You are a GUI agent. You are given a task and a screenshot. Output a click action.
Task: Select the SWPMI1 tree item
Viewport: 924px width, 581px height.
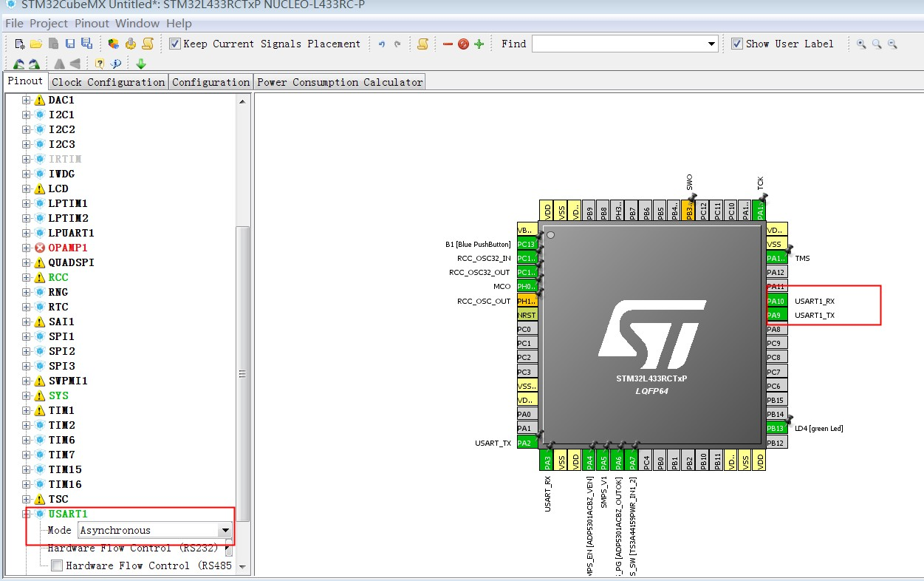click(68, 381)
